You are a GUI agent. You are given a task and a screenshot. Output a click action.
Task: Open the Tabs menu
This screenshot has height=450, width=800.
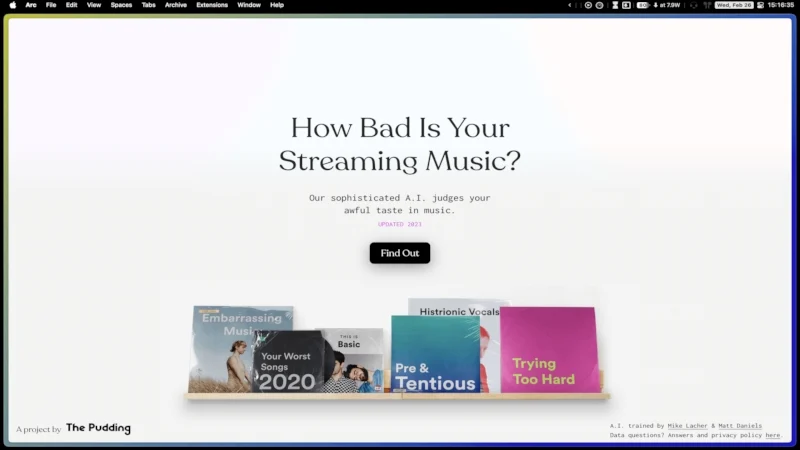[148, 5]
